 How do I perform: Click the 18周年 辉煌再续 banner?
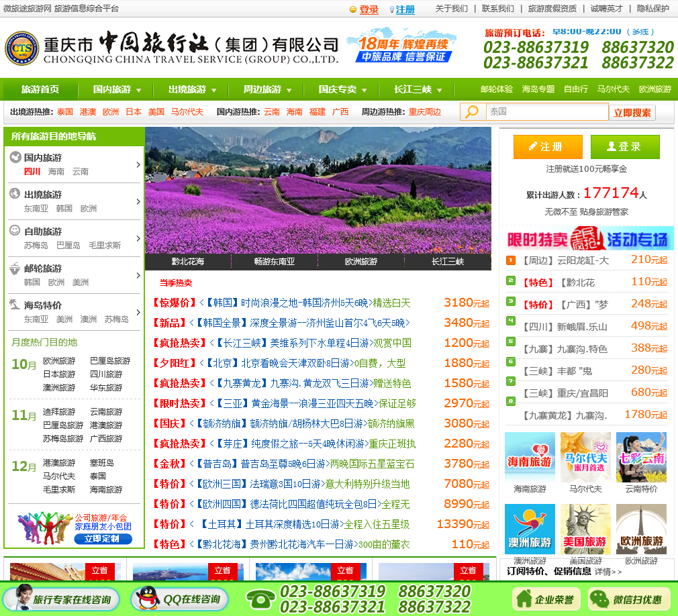(x=402, y=46)
